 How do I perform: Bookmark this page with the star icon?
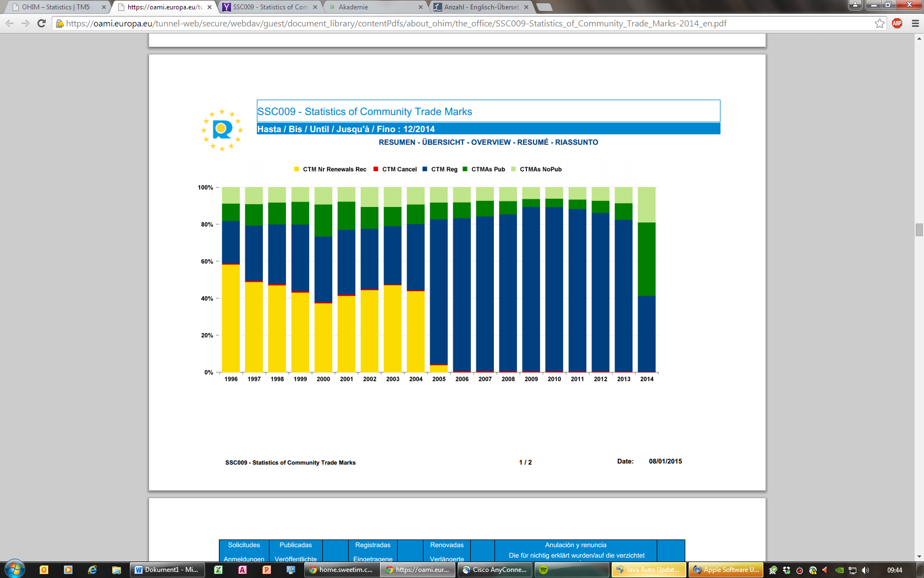(879, 23)
